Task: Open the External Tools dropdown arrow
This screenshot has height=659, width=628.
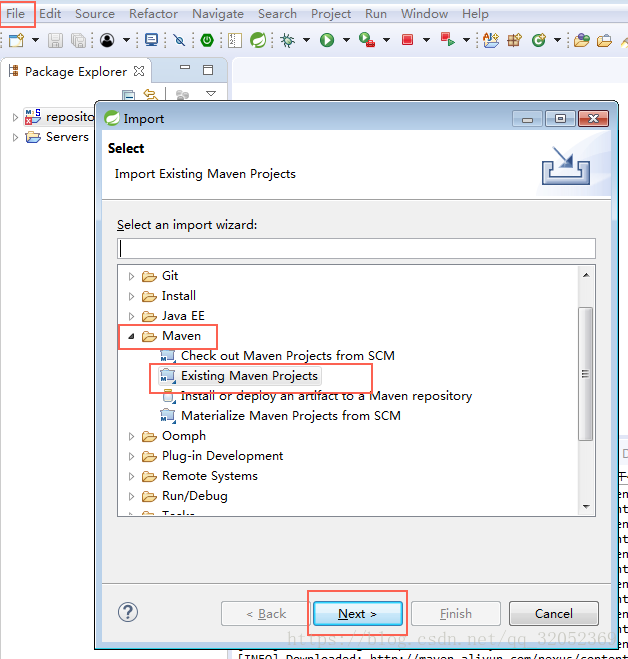Action: point(386,40)
